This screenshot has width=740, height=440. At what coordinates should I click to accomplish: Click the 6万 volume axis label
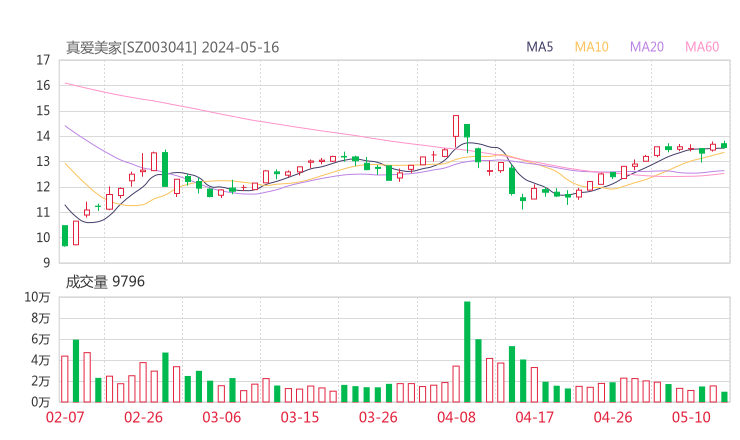[x=41, y=339]
